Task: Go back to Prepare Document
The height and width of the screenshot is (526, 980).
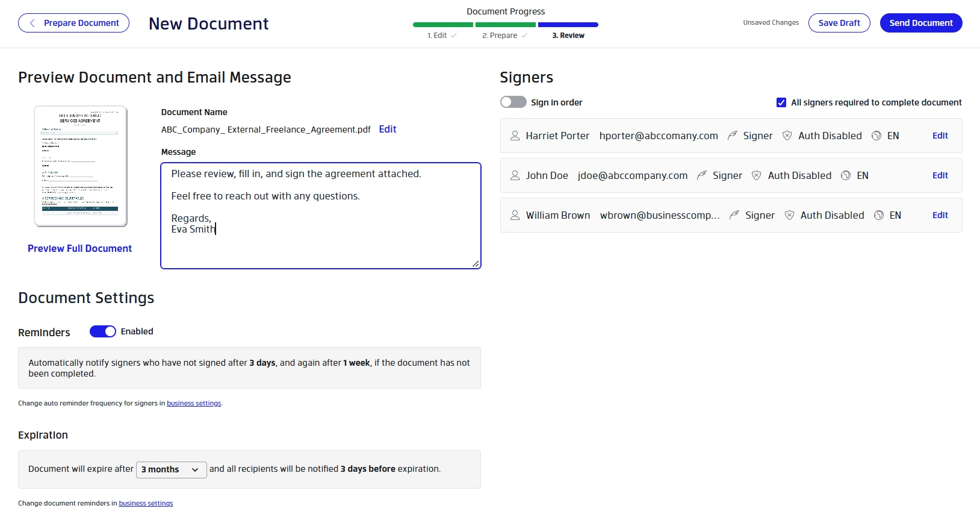Action: pyautogui.click(x=73, y=23)
